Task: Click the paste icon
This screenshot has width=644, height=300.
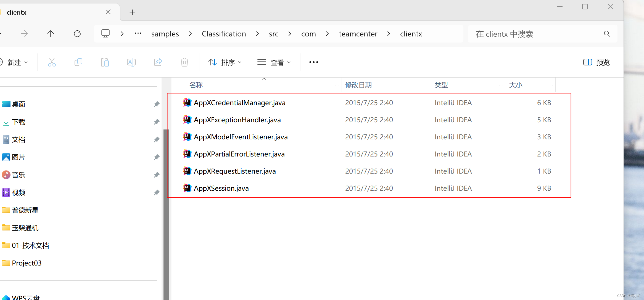Action: [105, 62]
